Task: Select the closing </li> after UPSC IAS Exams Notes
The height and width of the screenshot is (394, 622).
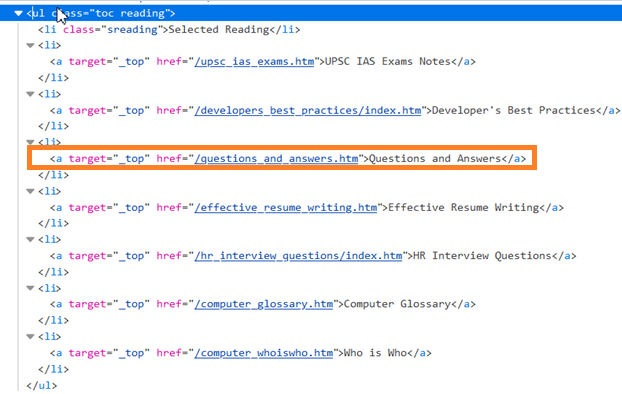Action: [54, 78]
